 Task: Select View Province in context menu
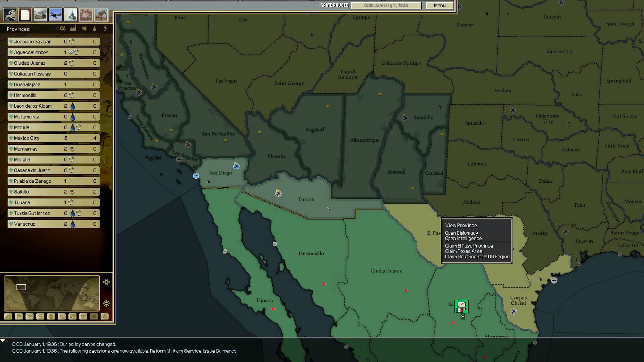point(461,225)
